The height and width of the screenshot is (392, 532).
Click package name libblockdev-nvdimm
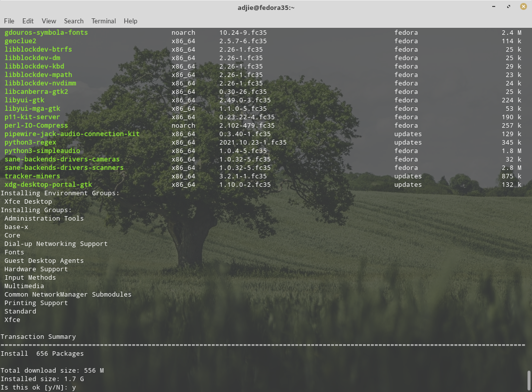[x=40, y=83]
